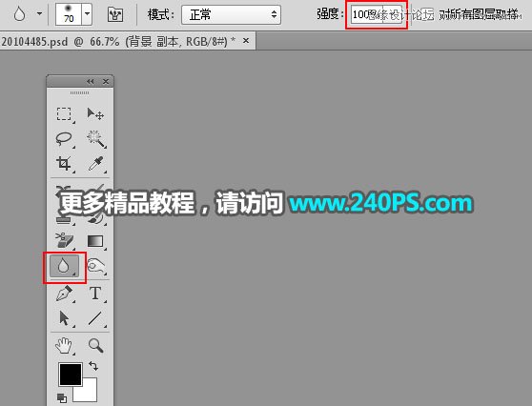Open the background white color picker
The height and width of the screenshot is (406, 532).
89,394
